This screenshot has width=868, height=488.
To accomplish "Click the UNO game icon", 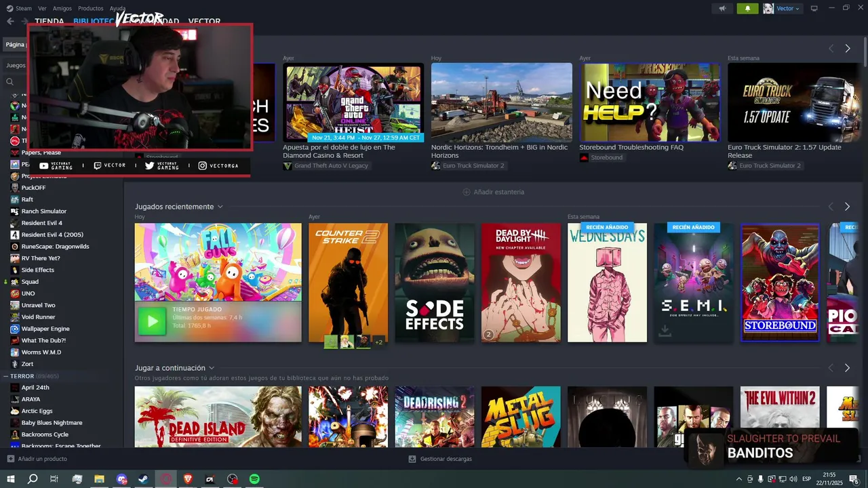I will tap(15, 293).
